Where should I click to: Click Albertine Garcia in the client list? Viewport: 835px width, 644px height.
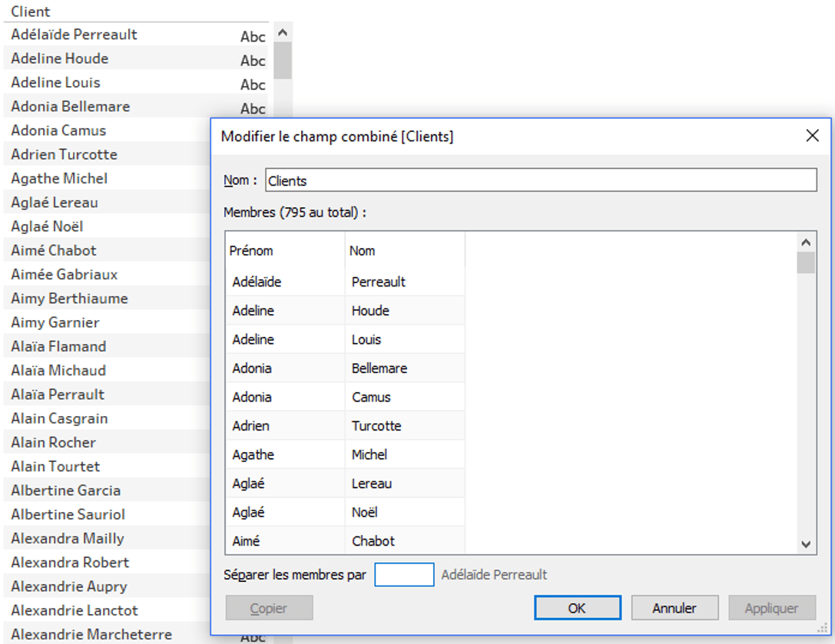(65, 490)
